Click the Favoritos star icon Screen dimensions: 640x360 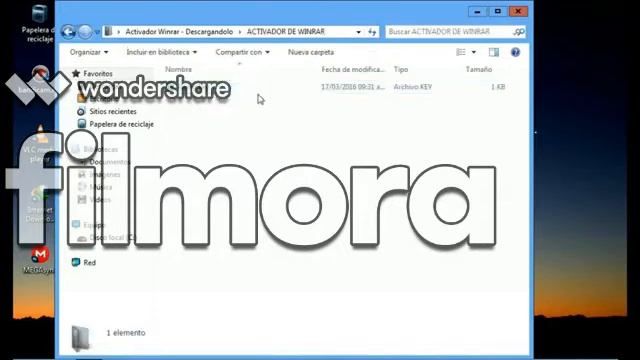pyautogui.click(x=76, y=73)
